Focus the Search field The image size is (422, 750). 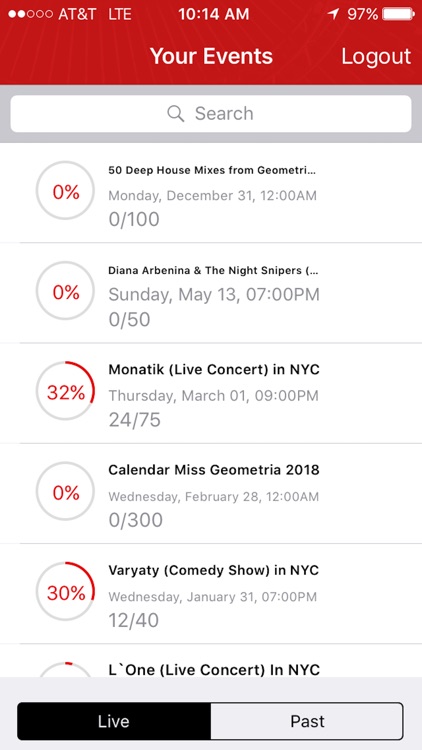click(x=211, y=114)
